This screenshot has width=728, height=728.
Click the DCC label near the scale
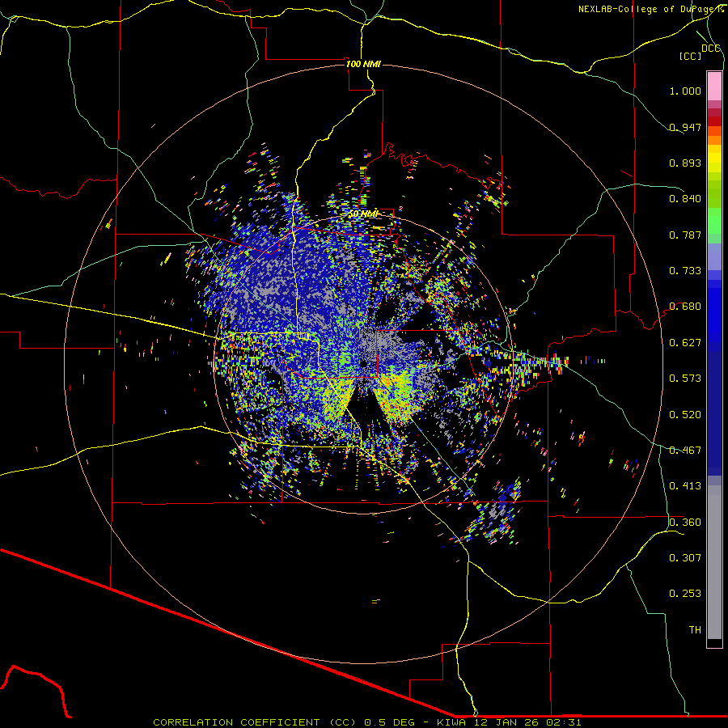coord(711,49)
